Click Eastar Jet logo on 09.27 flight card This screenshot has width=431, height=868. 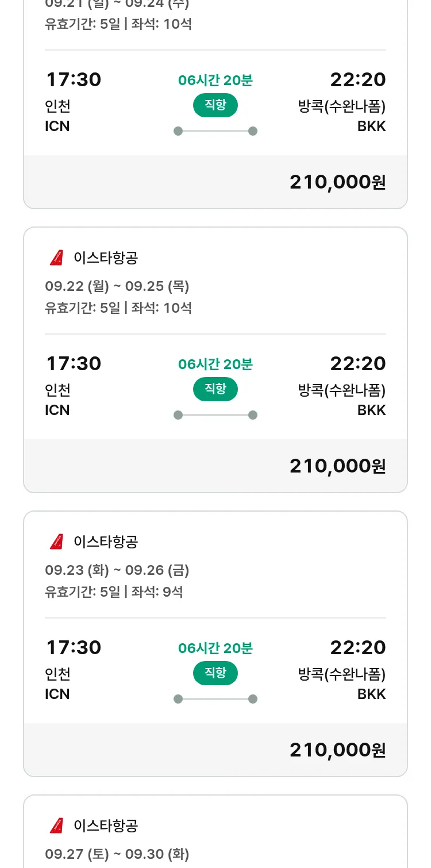click(56, 825)
